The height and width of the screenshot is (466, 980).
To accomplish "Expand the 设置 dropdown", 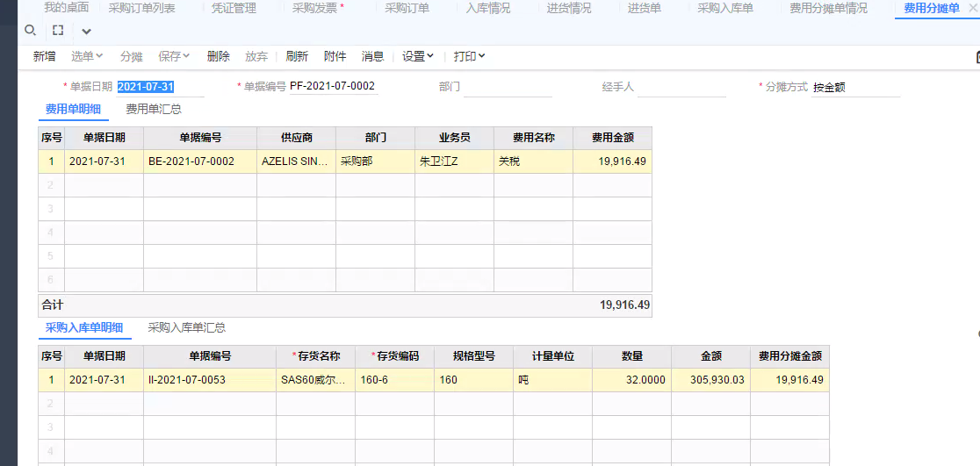I will click(x=417, y=56).
